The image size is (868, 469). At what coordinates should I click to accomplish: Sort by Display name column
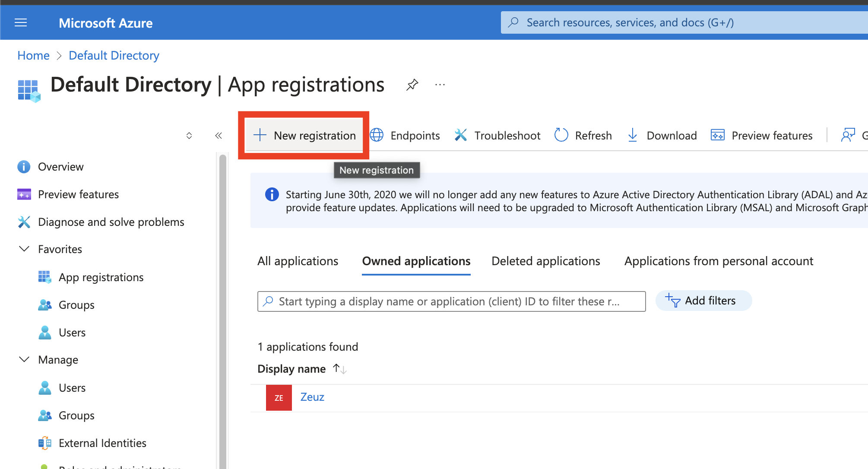tap(302, 369)
